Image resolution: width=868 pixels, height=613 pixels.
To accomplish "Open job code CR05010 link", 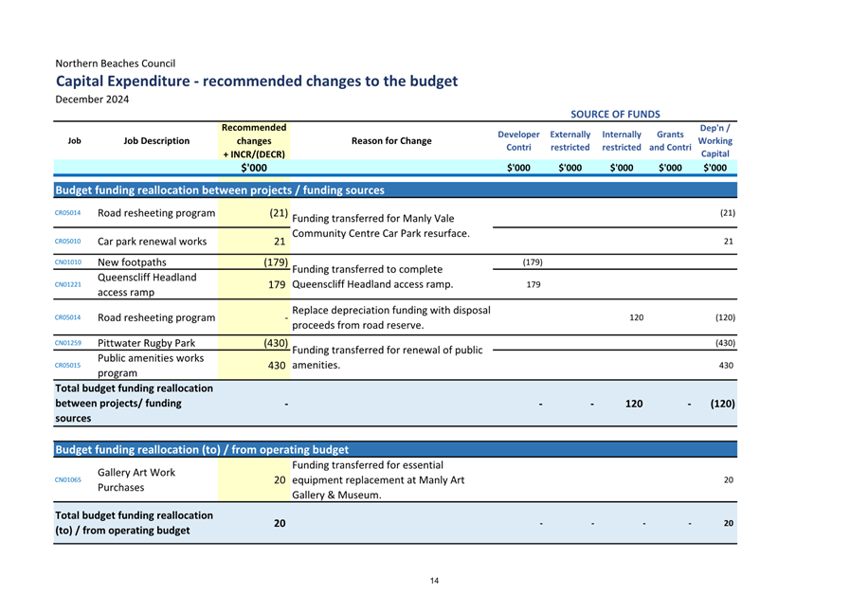I will point(67,242).
